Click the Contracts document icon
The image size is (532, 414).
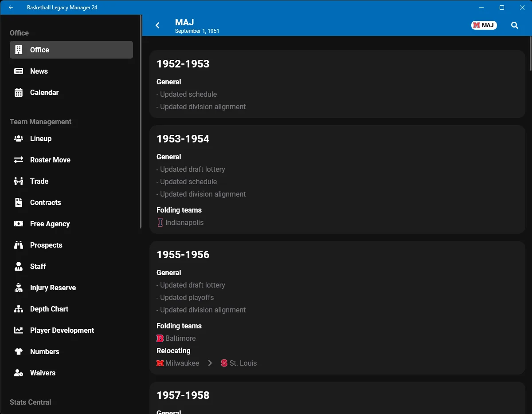coord(19,202)
